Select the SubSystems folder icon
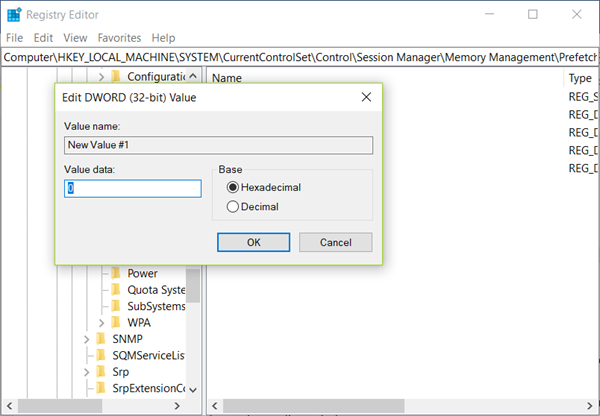This screenshot has width=600, height=416. (x=116, y=306)
